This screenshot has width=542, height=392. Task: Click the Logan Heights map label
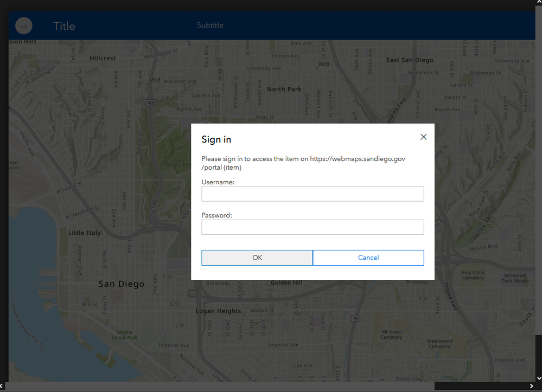[218, 311]
